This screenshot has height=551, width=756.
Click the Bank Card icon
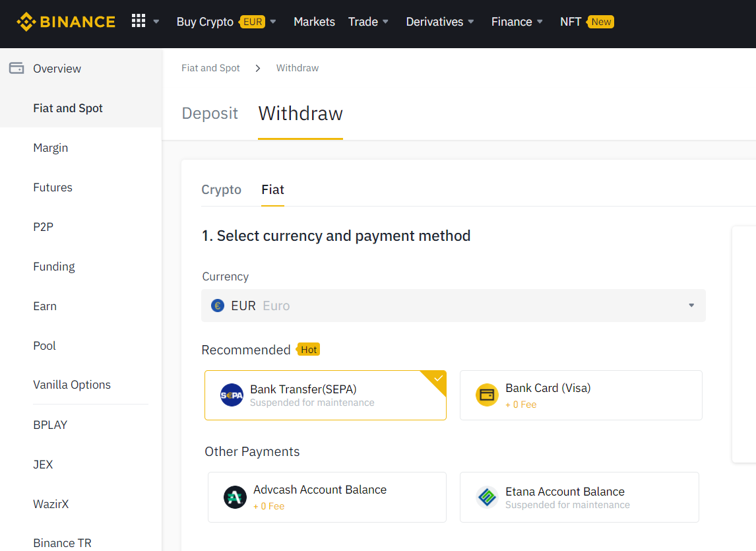[488, 395]
